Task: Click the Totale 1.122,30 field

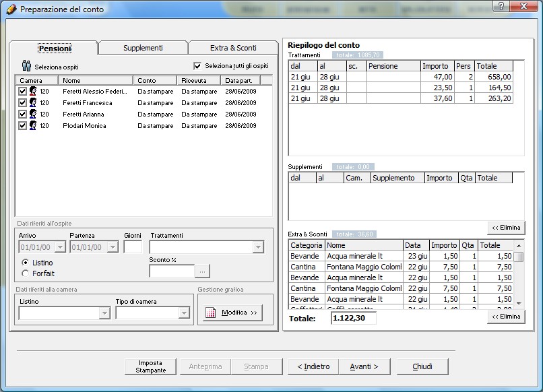Action: point(354,318)
